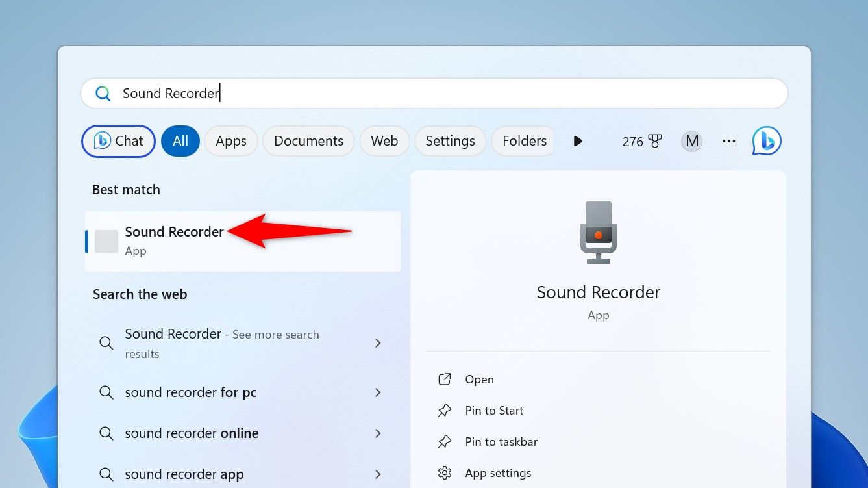868x488 pixels.
Task: Select the Apps filter tab
Action: pyautogui.click(x=230, y=140)
